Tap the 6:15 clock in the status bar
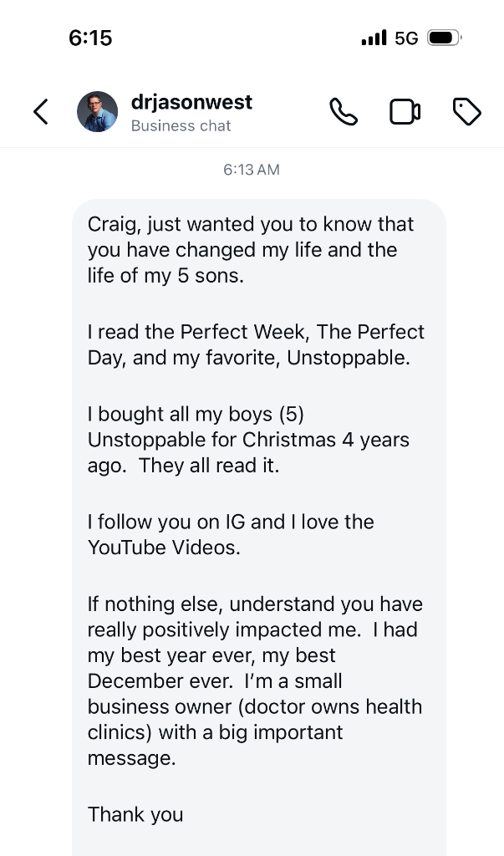The height and width of the screenshot is (856, 504). click(86, 37)
